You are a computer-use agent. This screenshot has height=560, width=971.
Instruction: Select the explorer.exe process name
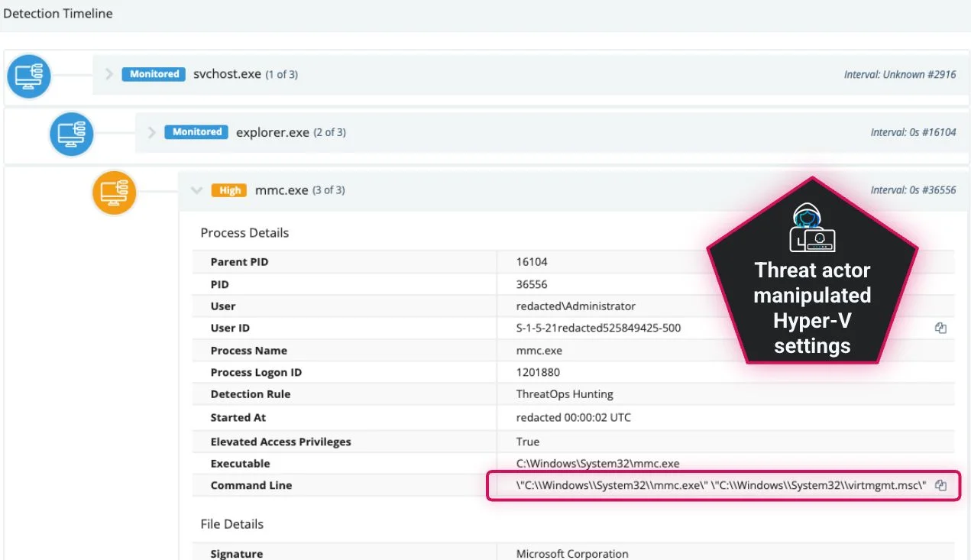pos(272,132)
